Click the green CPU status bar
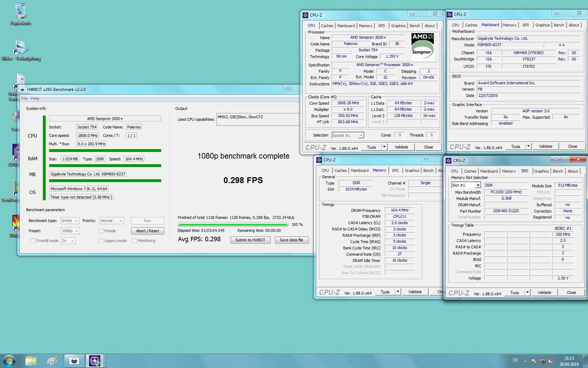The height and width of the screenshot is (368, 588). coord(105,150)
